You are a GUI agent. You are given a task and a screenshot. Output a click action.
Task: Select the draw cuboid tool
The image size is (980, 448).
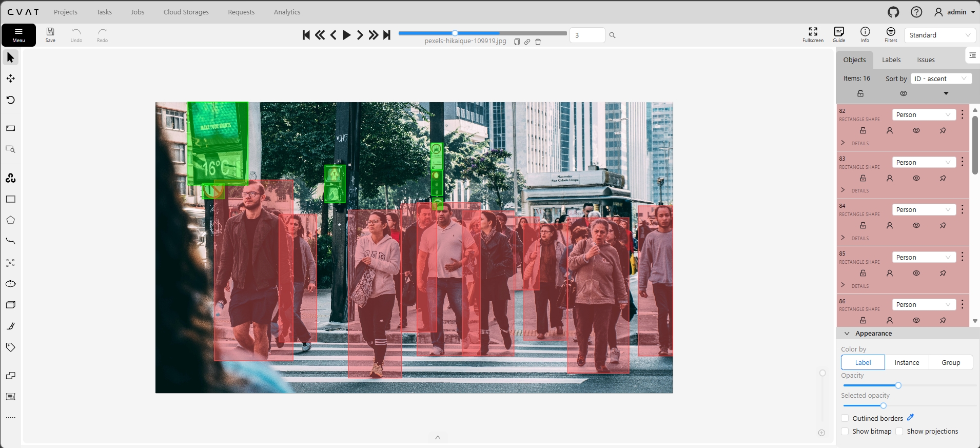(x=10, y=305)
